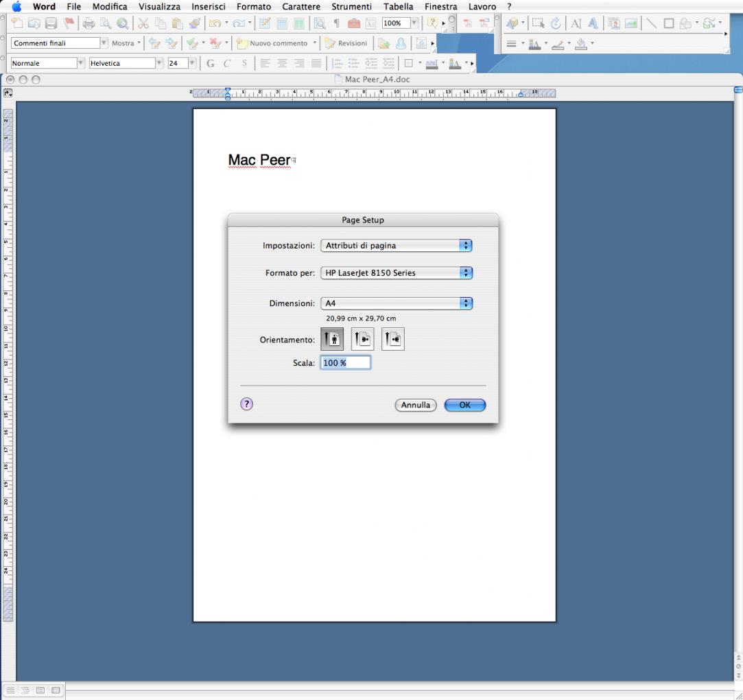Click the Paste clipboard icon

(177, 23)
